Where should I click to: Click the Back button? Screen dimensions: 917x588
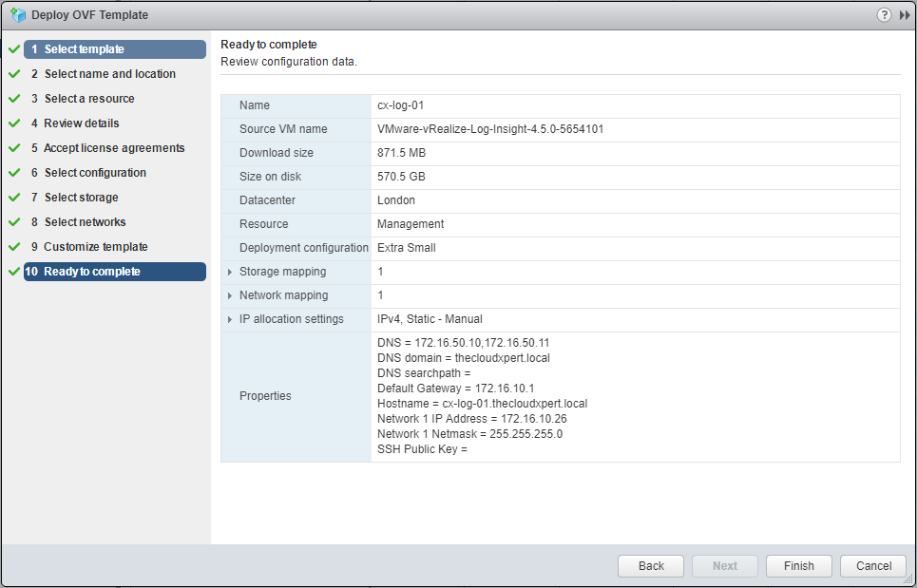point(651,566)
